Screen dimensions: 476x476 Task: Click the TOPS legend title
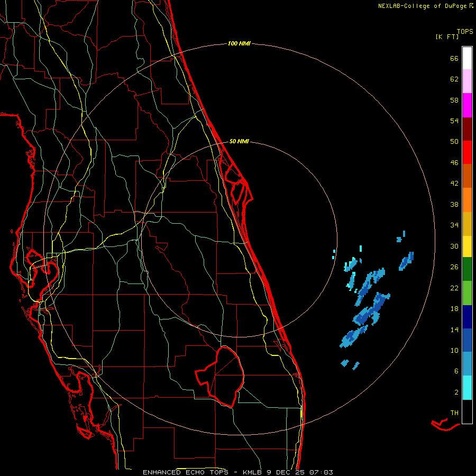465,32
